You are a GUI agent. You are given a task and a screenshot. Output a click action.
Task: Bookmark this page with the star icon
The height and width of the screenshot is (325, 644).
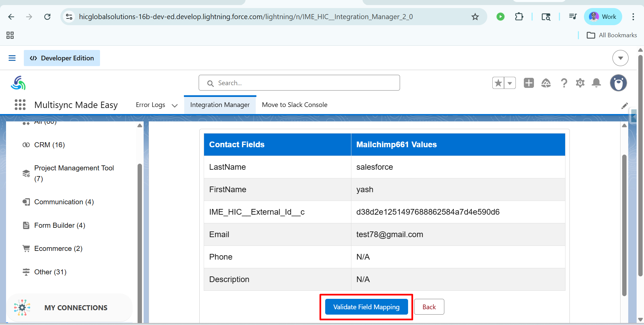[x=475, y=17]
